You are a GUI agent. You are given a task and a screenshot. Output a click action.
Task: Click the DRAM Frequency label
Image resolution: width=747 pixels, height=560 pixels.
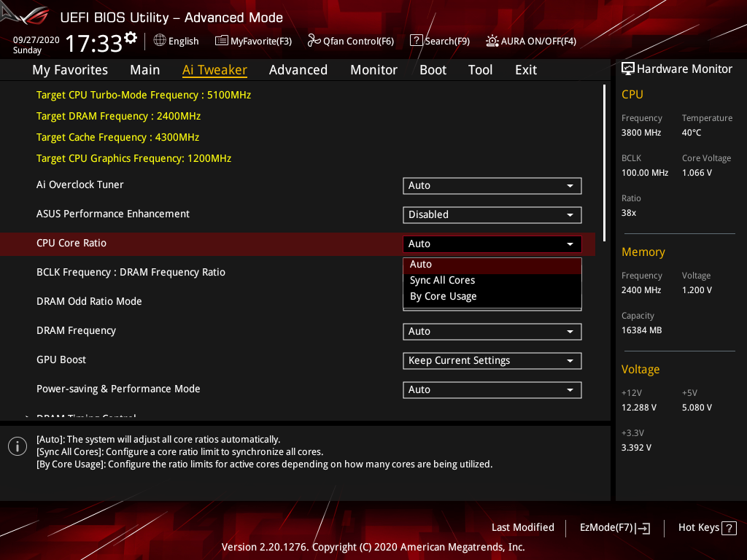tap(76, 330)
